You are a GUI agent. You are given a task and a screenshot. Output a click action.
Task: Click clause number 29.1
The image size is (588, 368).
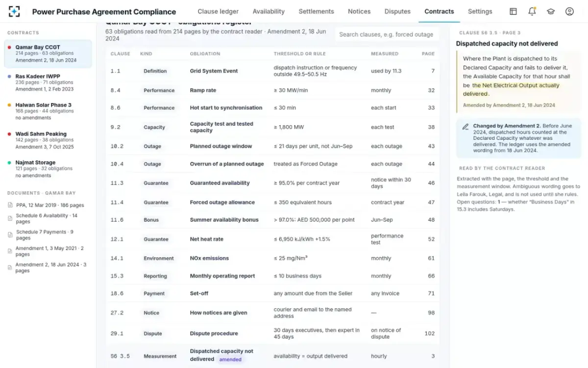pyautogui.click(x=117, y=334)
